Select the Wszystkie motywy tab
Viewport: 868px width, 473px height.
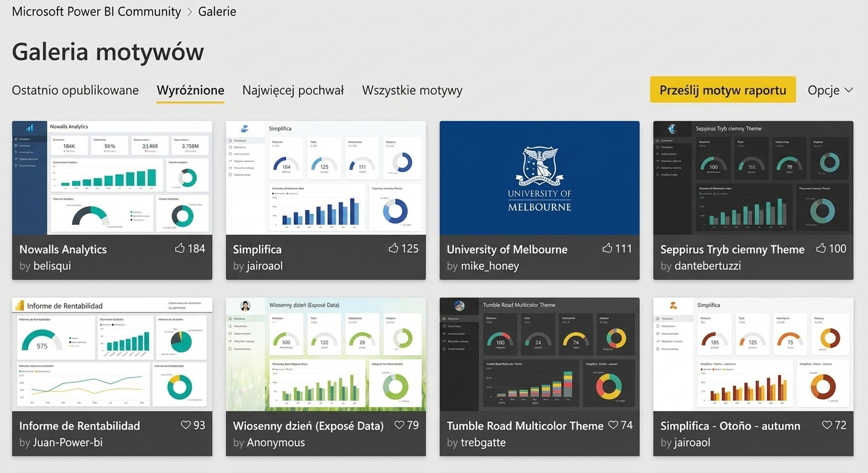412,91
